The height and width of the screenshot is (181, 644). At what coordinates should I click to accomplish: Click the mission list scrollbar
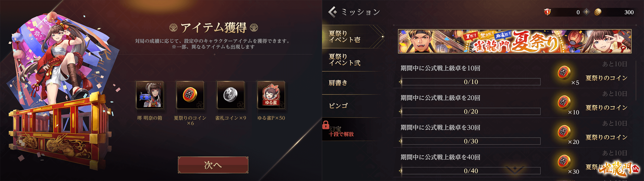[x=636, y=80]
